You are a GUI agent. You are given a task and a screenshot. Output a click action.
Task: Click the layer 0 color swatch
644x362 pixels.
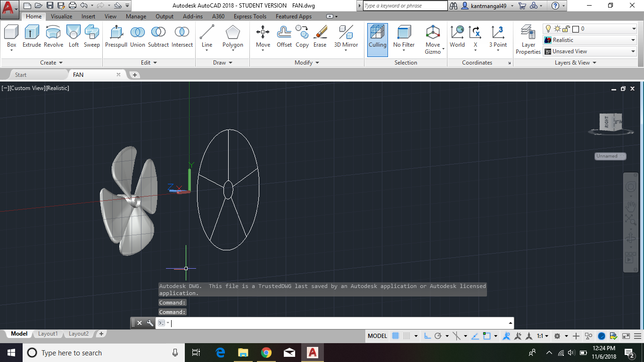tap(576, 29)
